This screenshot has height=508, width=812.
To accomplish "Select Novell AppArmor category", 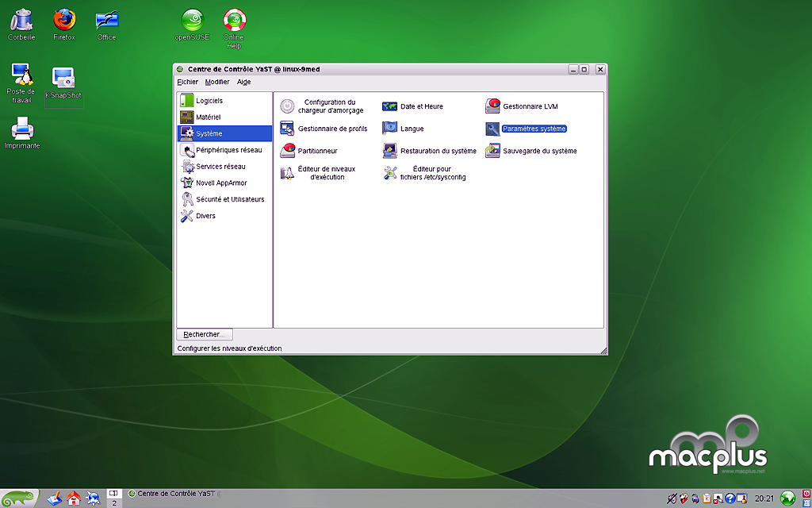I will point(224,183).
